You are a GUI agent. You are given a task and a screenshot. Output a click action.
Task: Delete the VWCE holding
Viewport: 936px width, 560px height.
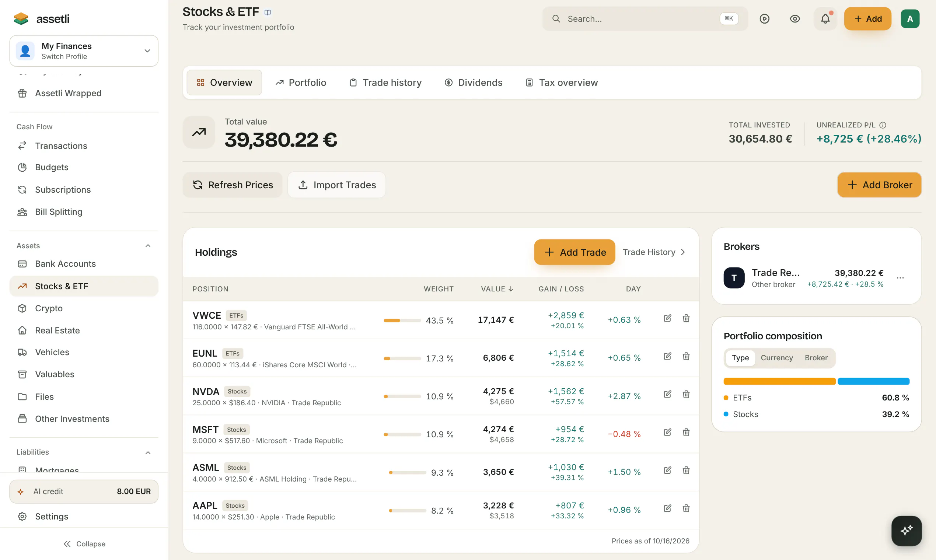point(686,318)
